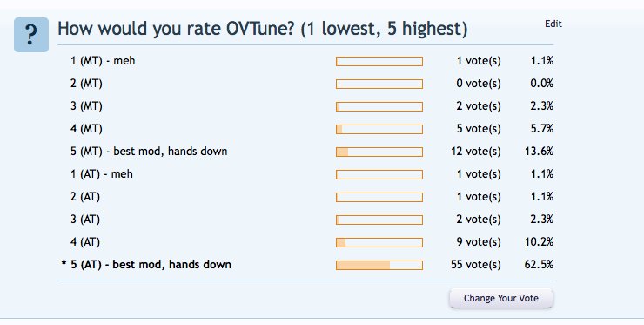Click the Change Your Vote button

(x=501, y=298)
